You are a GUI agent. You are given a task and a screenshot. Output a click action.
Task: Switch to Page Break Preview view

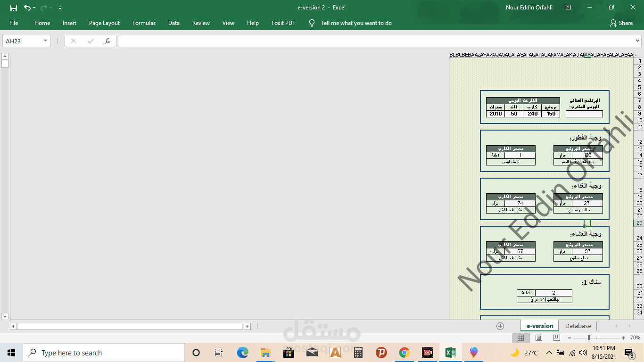click(557, 338)
